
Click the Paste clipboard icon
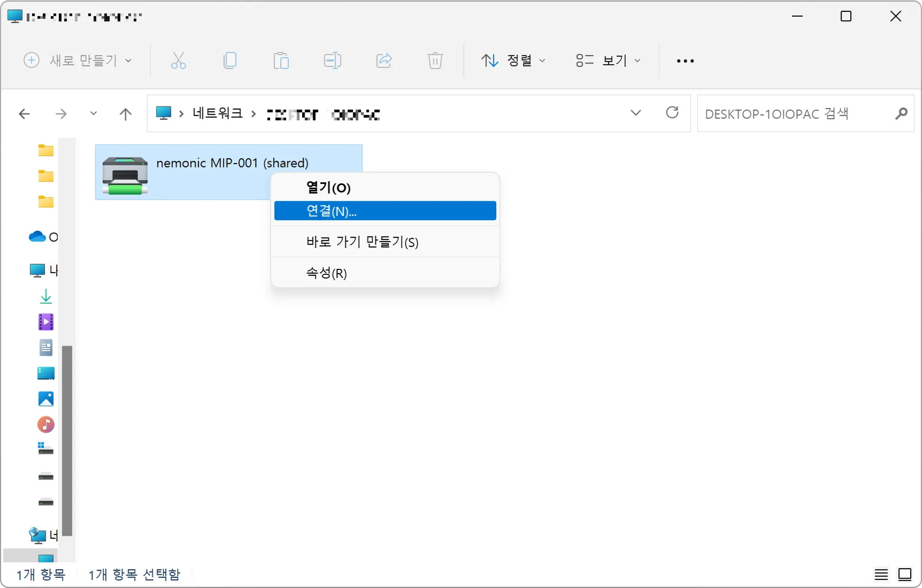281,60
